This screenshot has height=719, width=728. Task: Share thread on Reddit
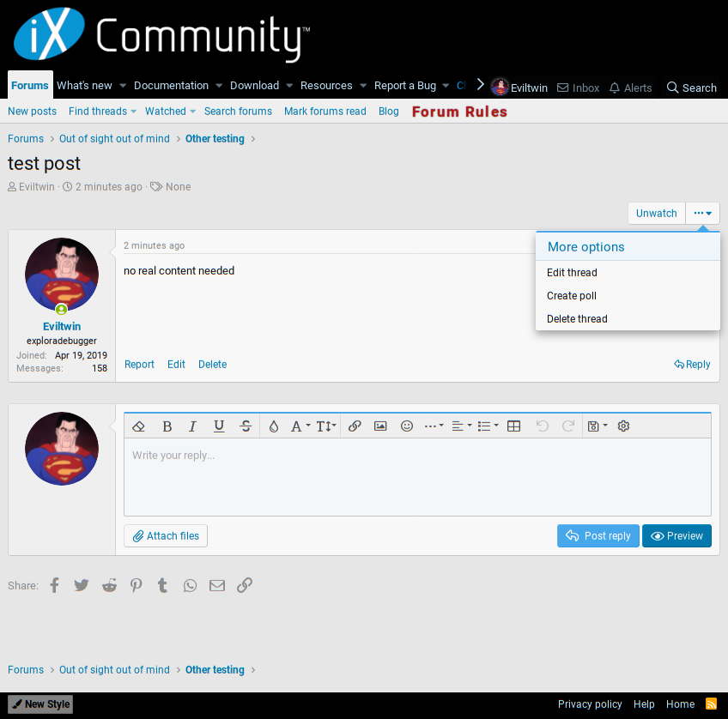109,585
